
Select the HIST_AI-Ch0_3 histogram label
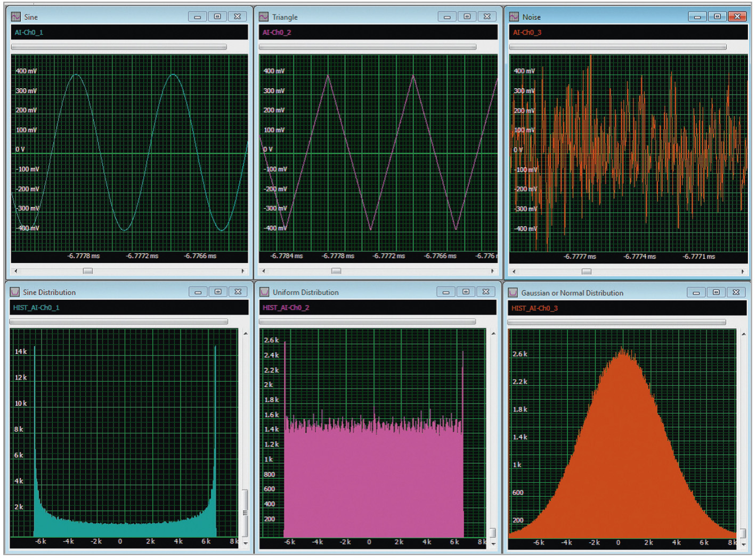[534, 308]
